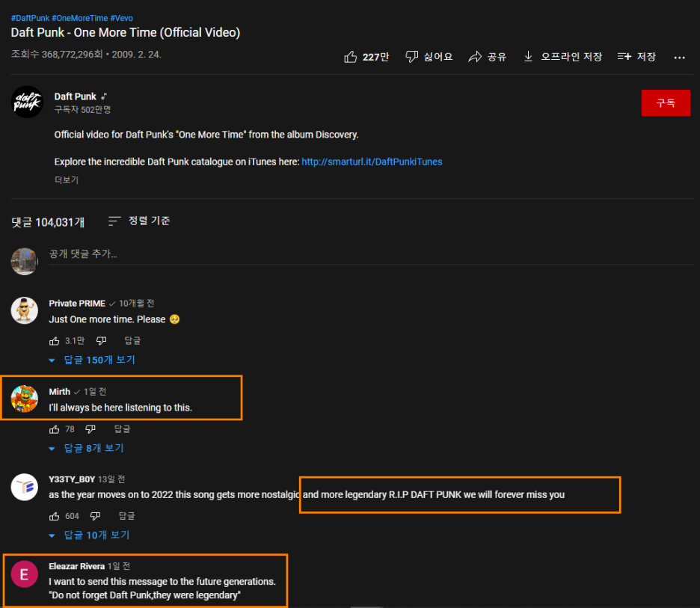Like Private PRIME's comment
The image size is (700, 608).
point(54,341)
